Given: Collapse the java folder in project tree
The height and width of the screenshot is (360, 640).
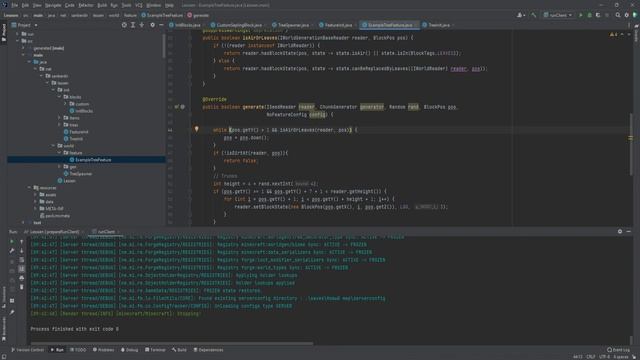Looking at the screenshot, I should pos(29,62).
